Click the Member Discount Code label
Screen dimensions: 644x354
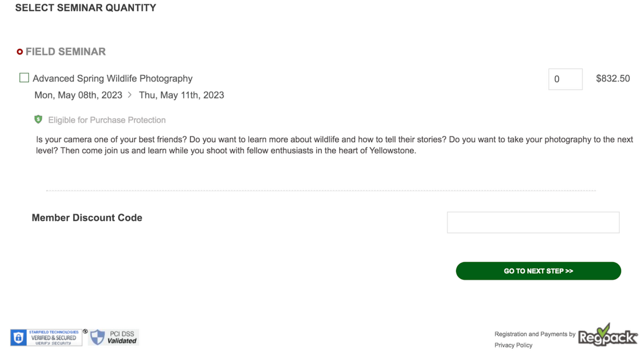point(87,218)
